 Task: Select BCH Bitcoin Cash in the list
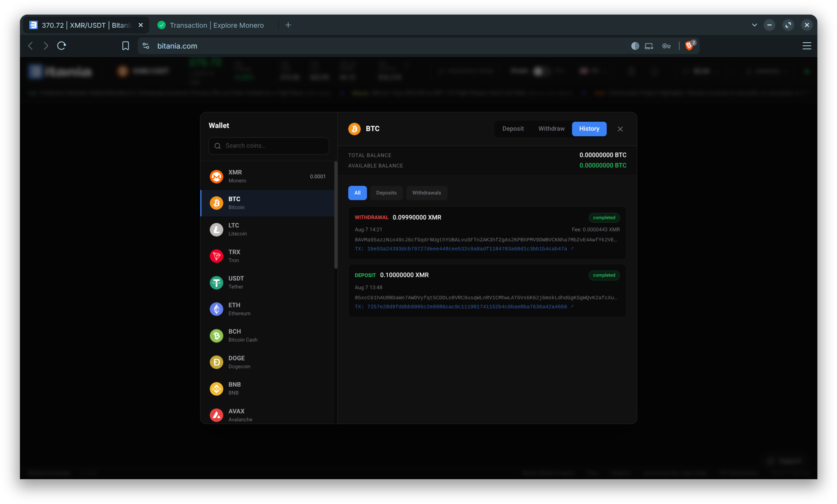267,336
